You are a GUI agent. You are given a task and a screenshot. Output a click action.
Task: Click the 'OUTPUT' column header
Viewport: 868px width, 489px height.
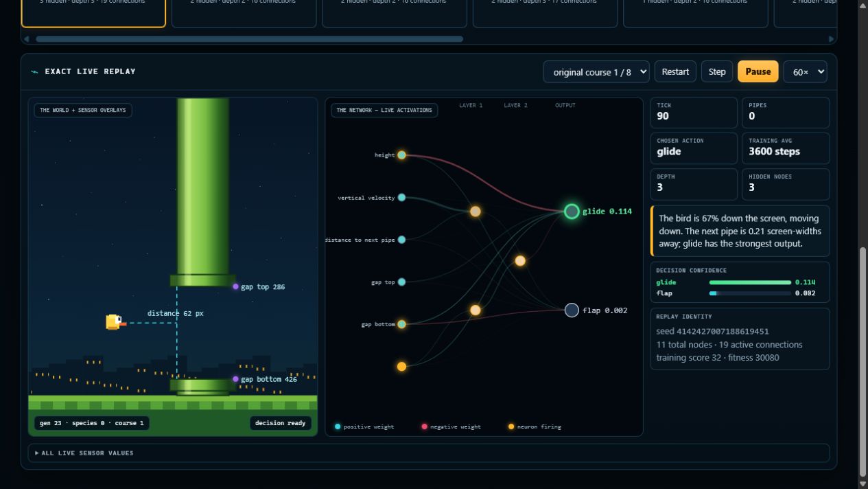pos(565,106)
